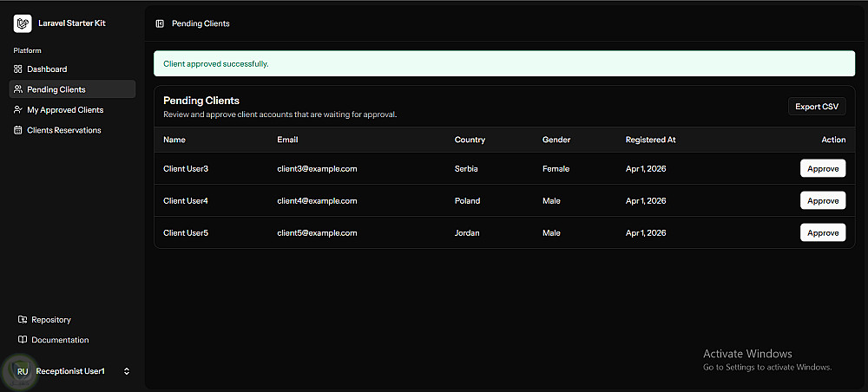The image size is (868, 392).
Task: Approve Client User5
Action: (823, 232)
